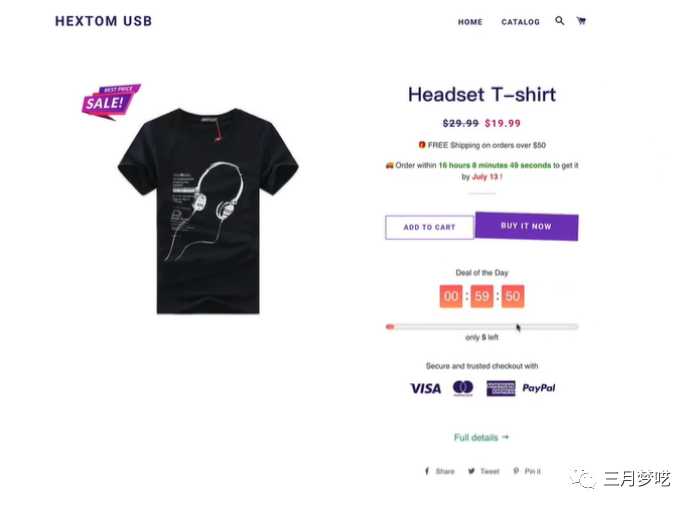The height and width of the screenshot is (509, 693).
Task: Click the PayPal payment logo
Action: [539, 388]
